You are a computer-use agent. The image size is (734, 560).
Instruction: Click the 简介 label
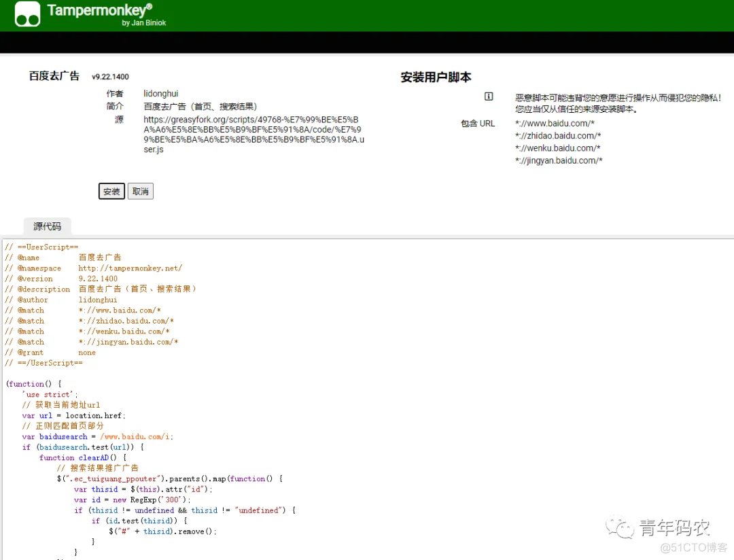115,106
